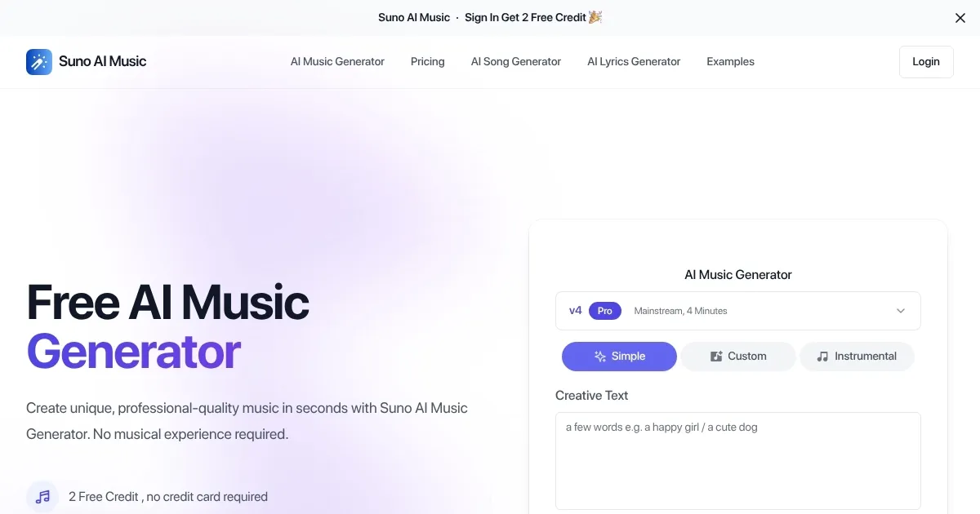Switch to Custom mode
This screenshot has width=980, height=514.
click(738, 357)
